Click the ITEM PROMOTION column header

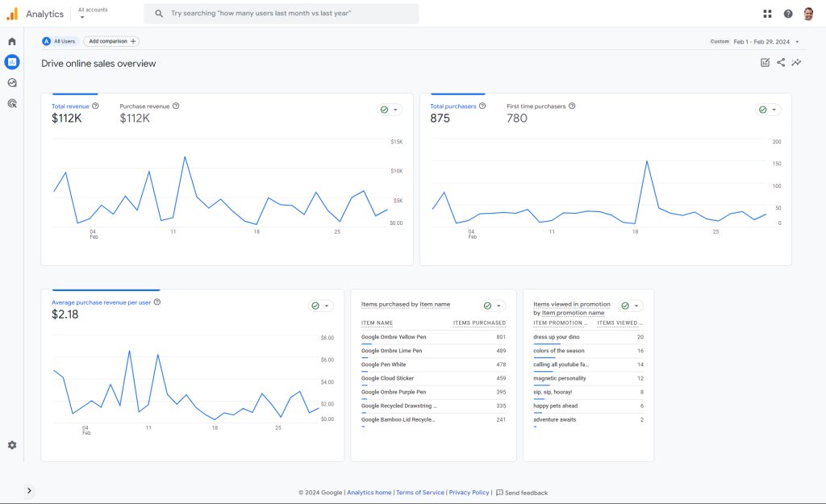click(560, 323)
